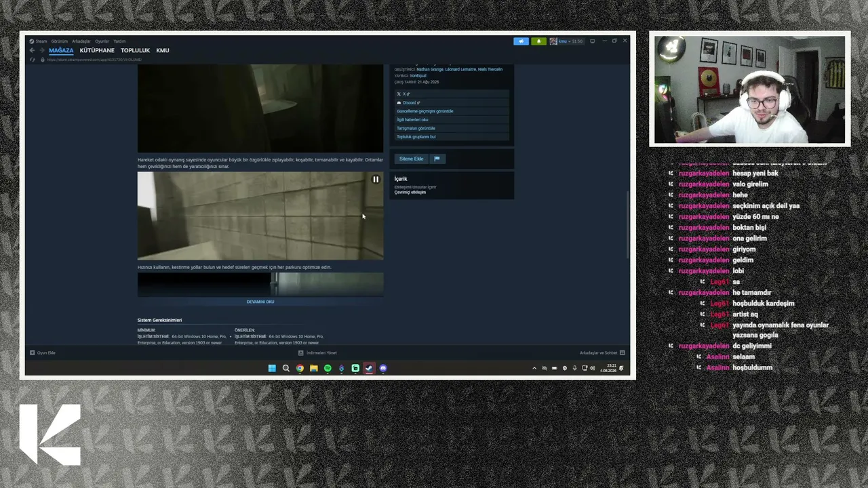The height and width of the screenshot is (488, 868).
Task: Open Spotify from the taskbar
Action: (x=328, y=368)
